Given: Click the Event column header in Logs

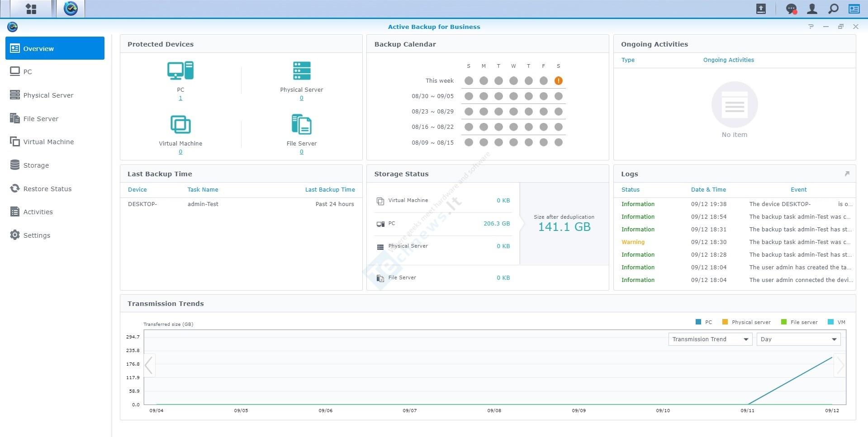Looking at the screenshot, I should tap(798, 190).
